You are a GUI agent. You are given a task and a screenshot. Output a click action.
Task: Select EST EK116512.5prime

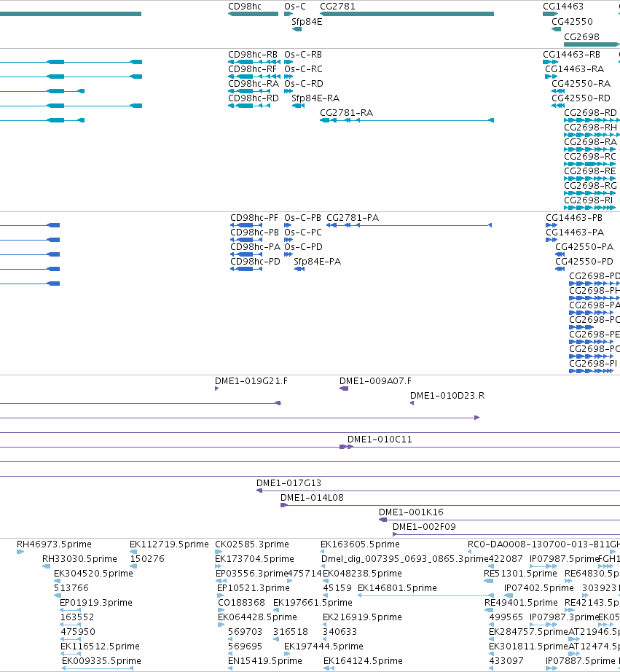(x=70, y=654)
